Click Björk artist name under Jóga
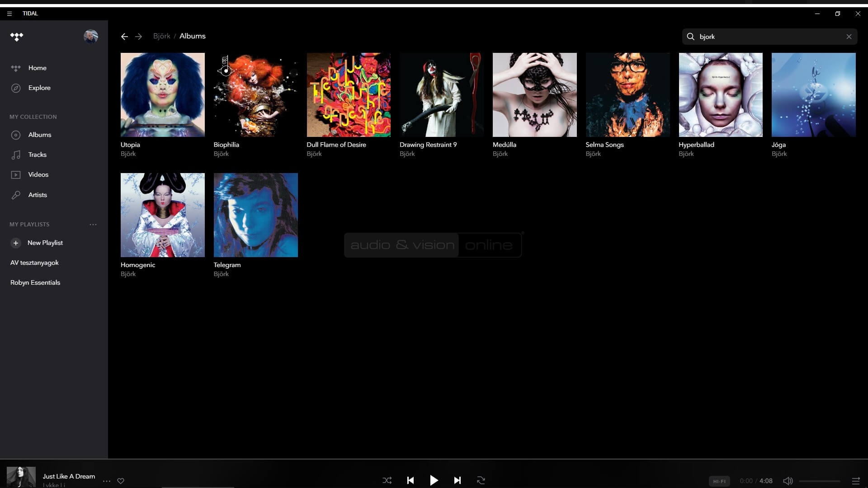Screen dimensions: 868x488 [x=779, y=154]
